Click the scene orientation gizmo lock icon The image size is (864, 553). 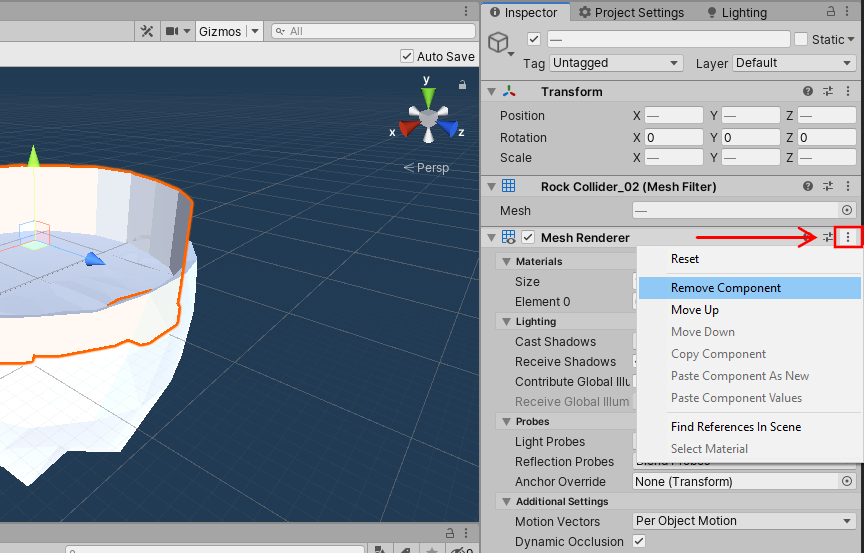point(462,85)
